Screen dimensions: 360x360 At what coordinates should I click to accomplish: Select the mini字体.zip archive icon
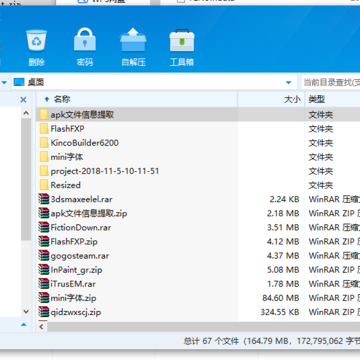(x=44, y=298)
